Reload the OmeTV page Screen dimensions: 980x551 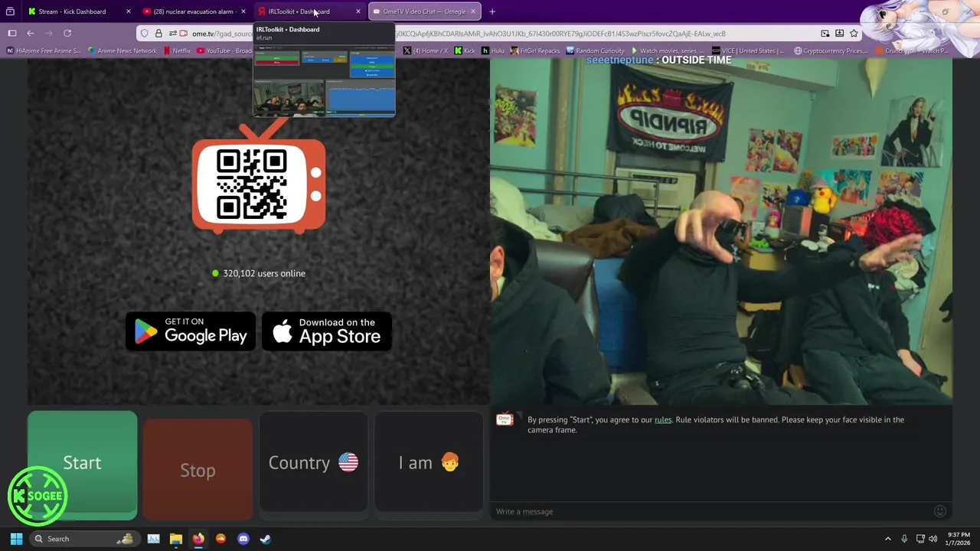(67, 33)
